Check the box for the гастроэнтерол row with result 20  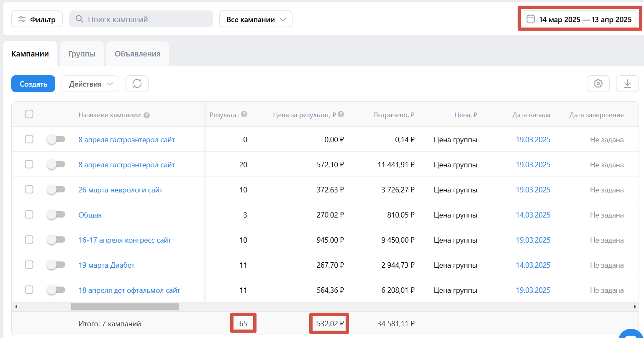[29, 164]
